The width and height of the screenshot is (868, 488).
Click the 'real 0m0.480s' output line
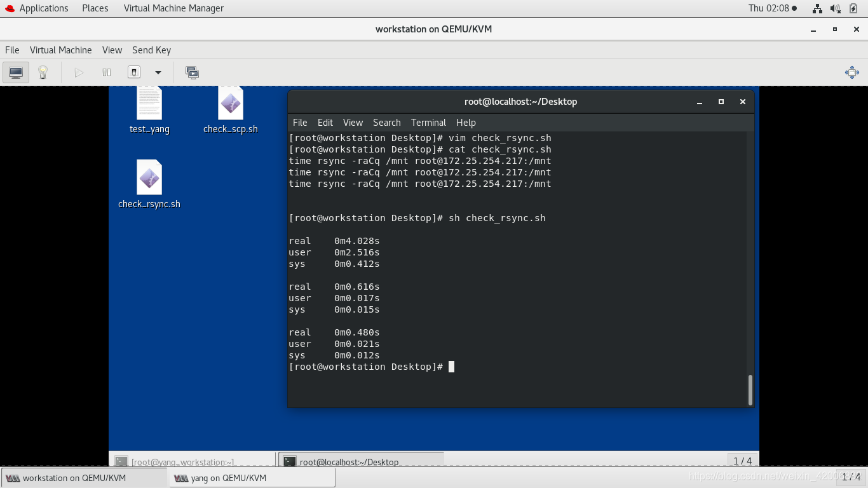point(334,332)
